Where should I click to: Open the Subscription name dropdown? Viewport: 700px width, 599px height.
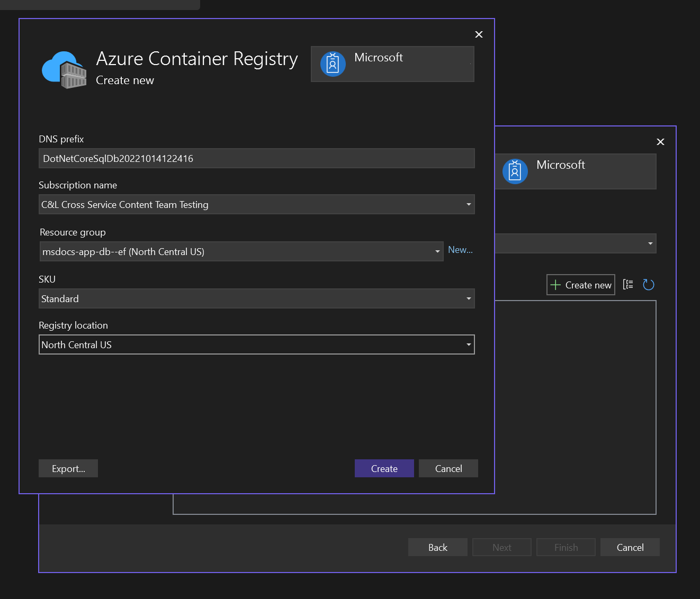[x=256, y=205]
